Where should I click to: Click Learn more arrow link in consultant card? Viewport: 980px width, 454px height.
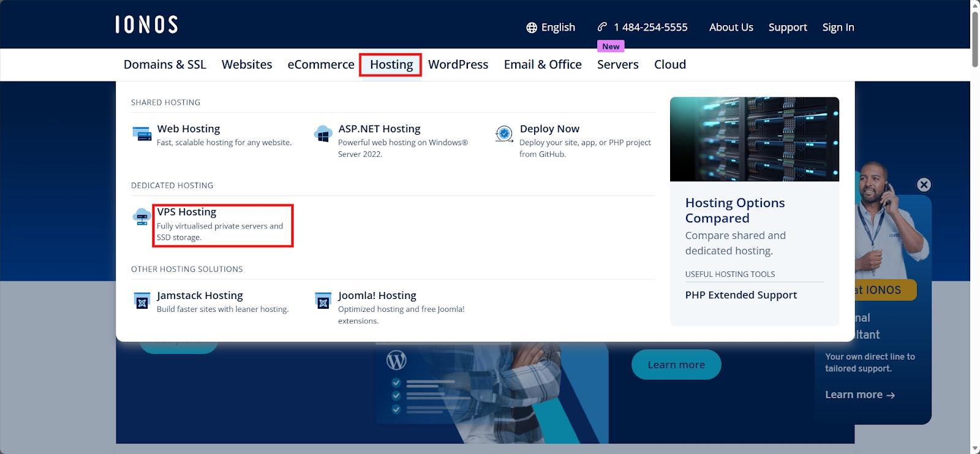860,395
